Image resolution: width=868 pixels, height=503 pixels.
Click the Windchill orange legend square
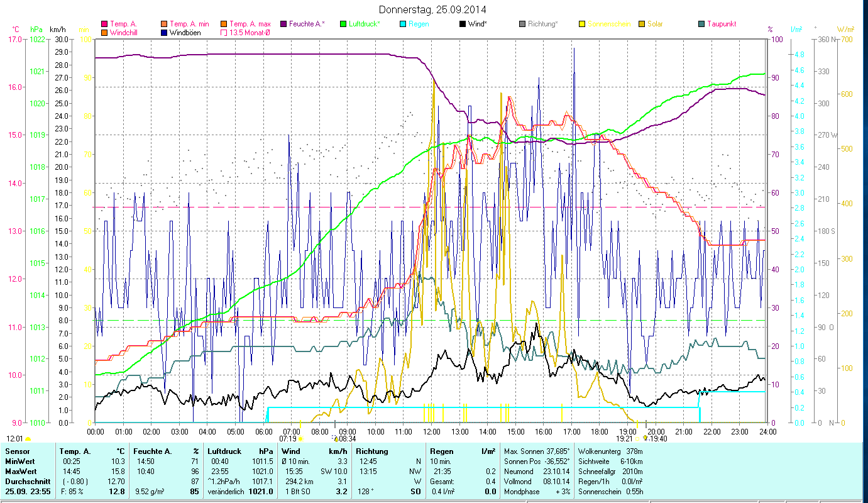pos(104,32)
